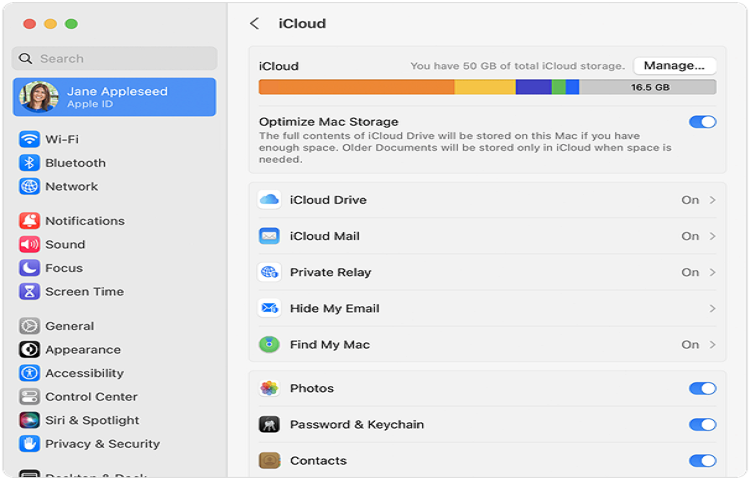Click in the Search field
Viewport: 750px width, 480px height.
tap(114, 59)
